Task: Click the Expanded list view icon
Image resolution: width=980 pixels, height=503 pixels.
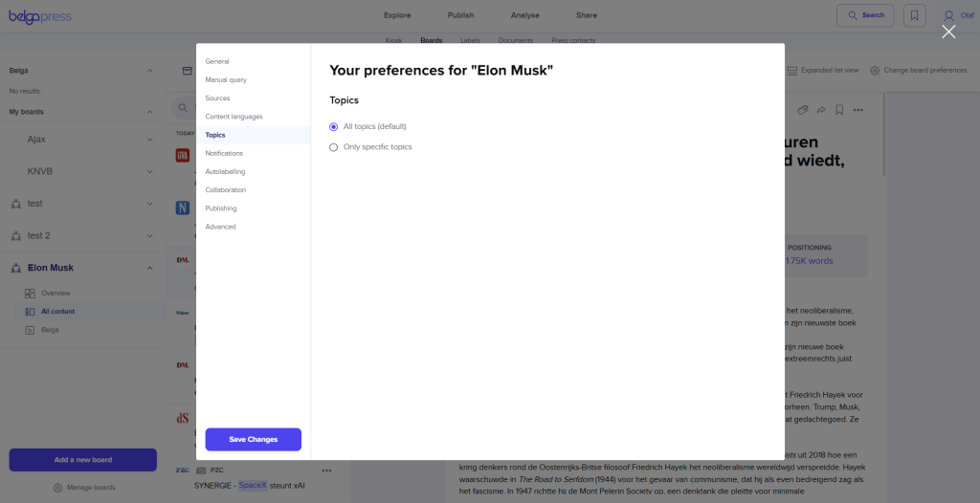Action: pos(791,71)
